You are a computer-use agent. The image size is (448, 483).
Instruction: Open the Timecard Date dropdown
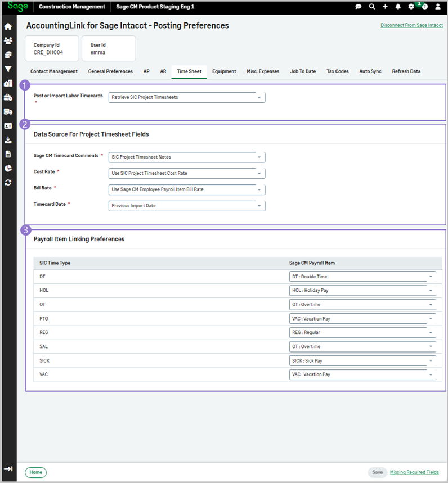coord(186,206)
